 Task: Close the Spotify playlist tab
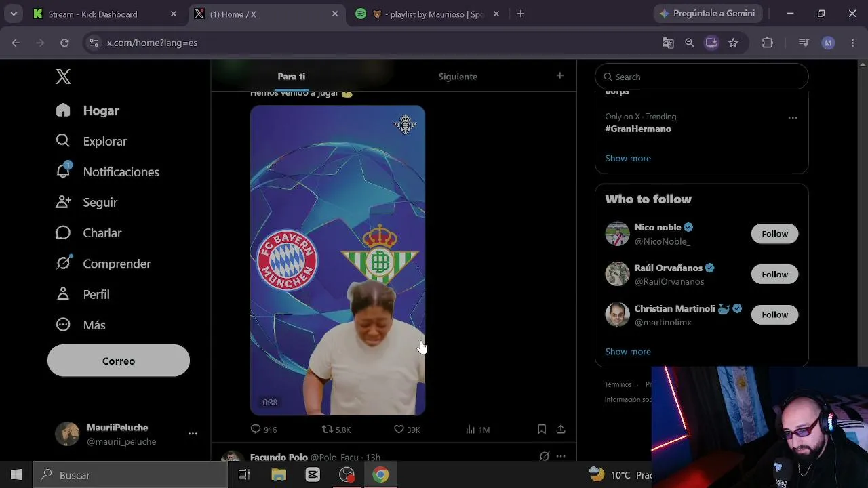click(x=496, y=14)
